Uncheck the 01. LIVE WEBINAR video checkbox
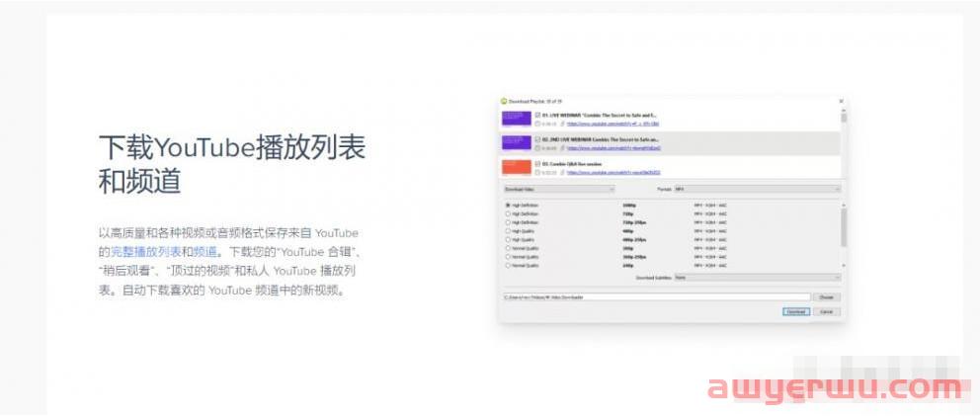This screenshot has width=980, height=418. pyautogui.click(x=537, y=115)
